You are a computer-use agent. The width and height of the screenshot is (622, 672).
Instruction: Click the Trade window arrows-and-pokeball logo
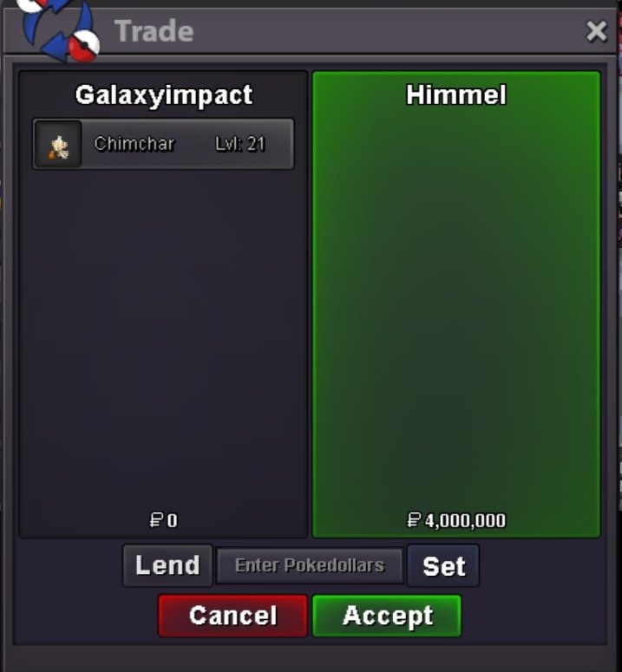click(59, 29)
